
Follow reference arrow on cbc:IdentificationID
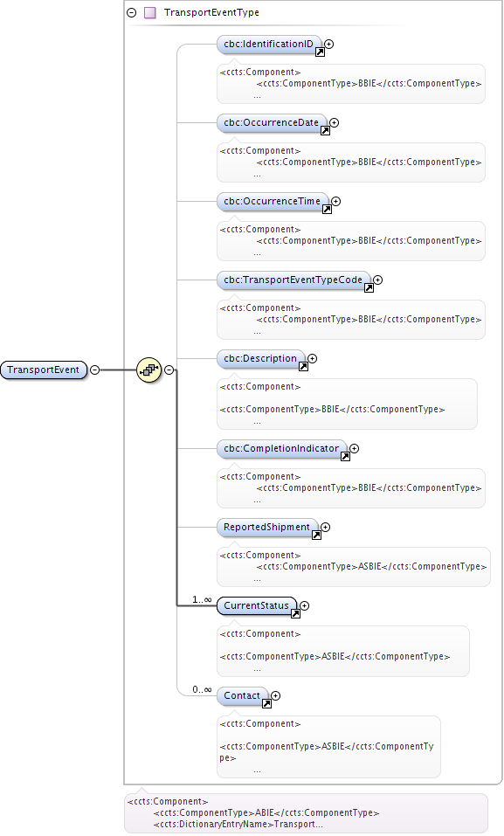coord(320,52)
